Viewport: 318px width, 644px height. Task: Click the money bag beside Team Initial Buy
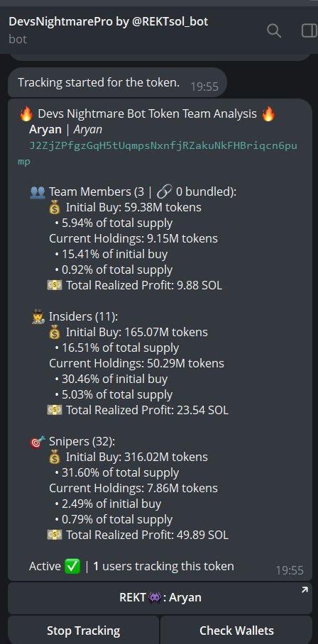pos(54,207)
